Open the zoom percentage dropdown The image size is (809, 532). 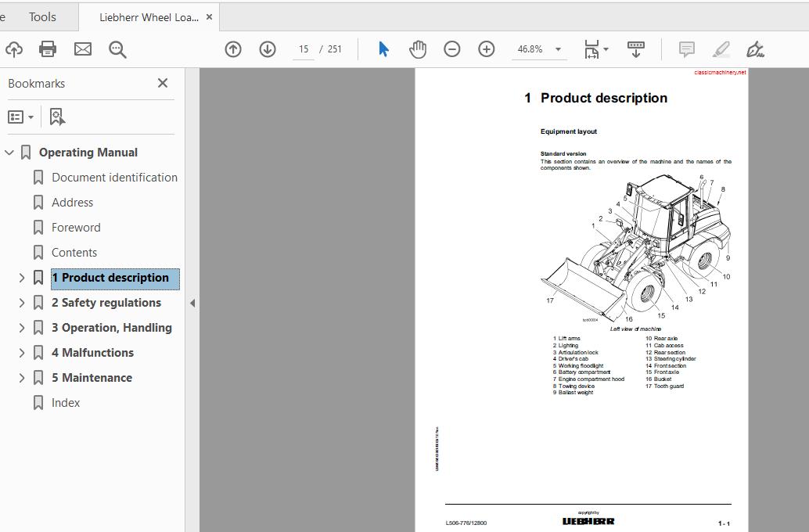(x=557, y=49)
